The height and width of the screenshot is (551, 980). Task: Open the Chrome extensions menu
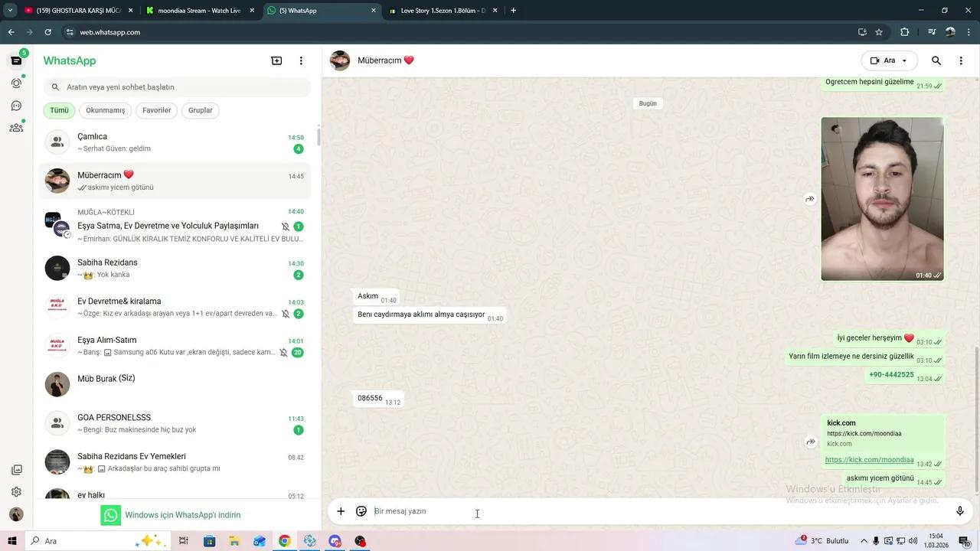coord(904,32)
